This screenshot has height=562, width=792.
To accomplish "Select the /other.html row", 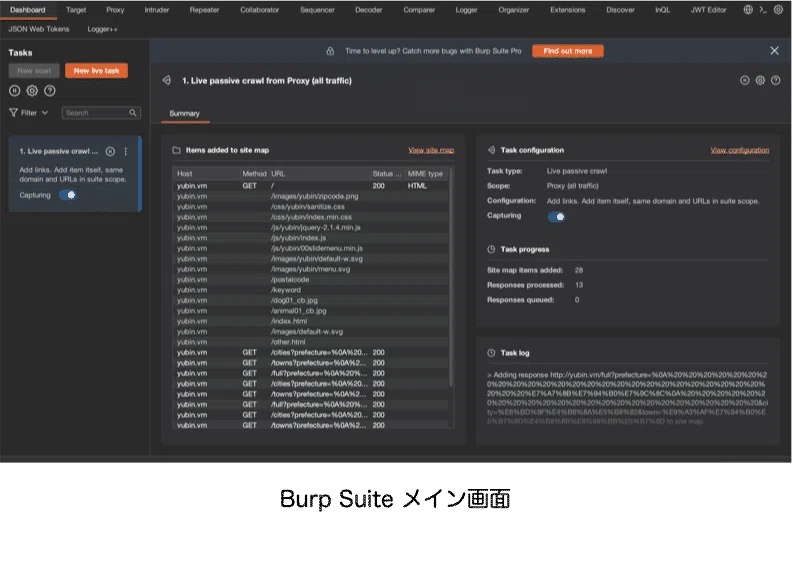I will [x=310, y=342].
